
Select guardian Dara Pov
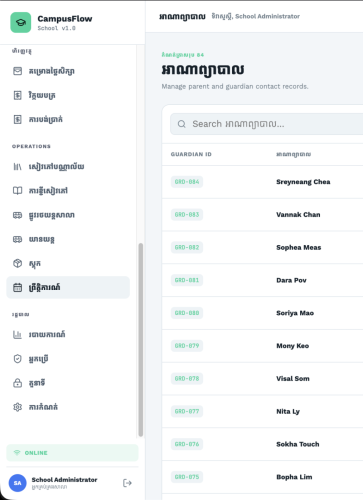pyautogui.click(x=291, y=280)
